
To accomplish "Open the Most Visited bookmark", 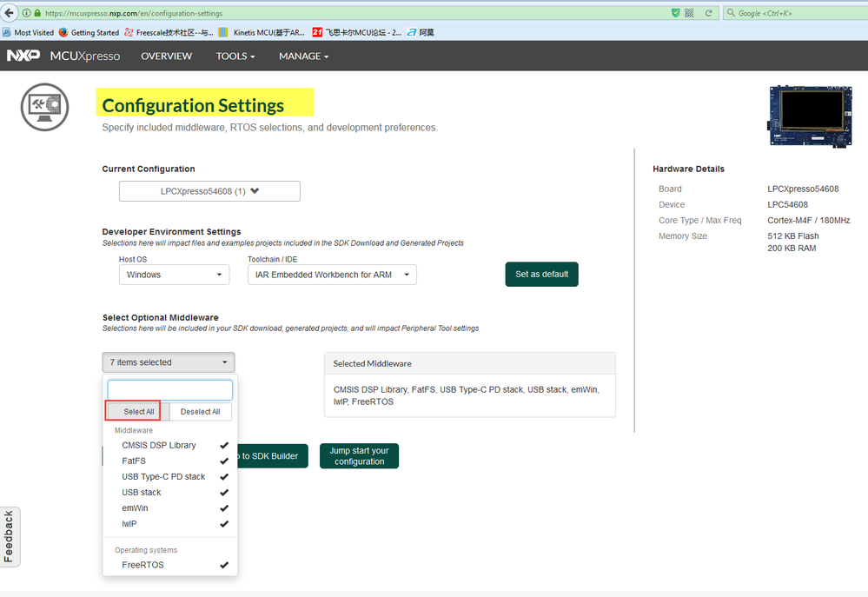I will click(28, 33).
